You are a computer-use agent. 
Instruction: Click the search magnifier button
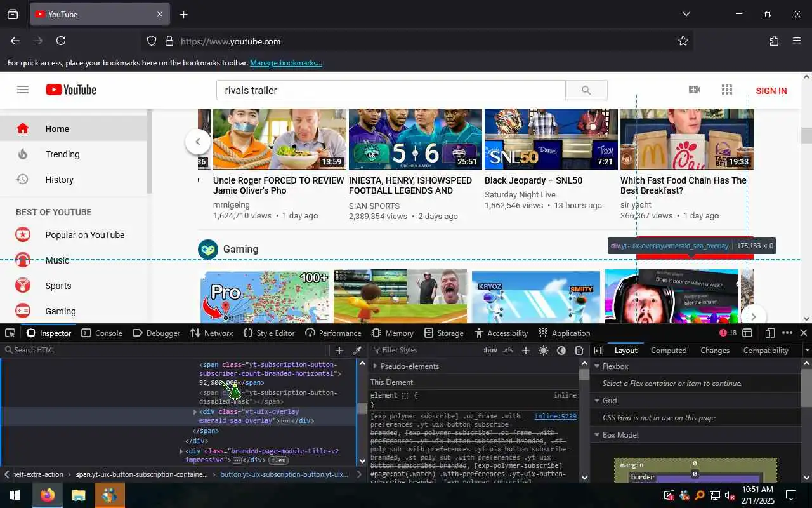[586, 90]
